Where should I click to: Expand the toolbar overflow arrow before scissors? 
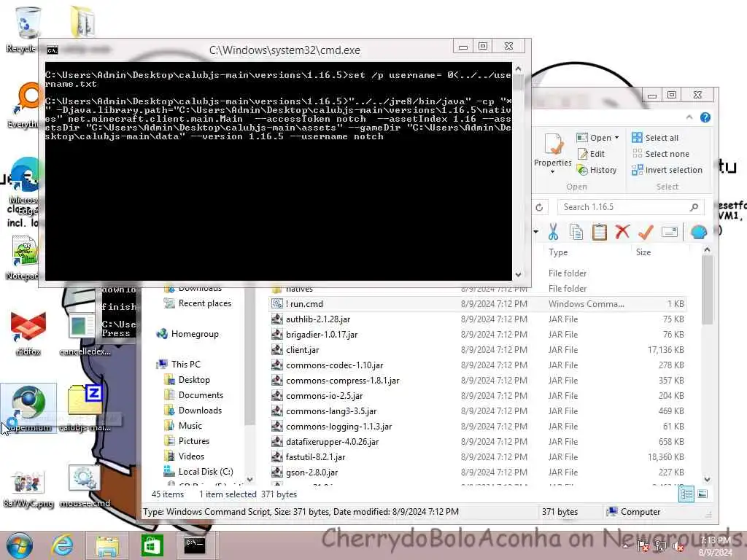click(536, 232)
